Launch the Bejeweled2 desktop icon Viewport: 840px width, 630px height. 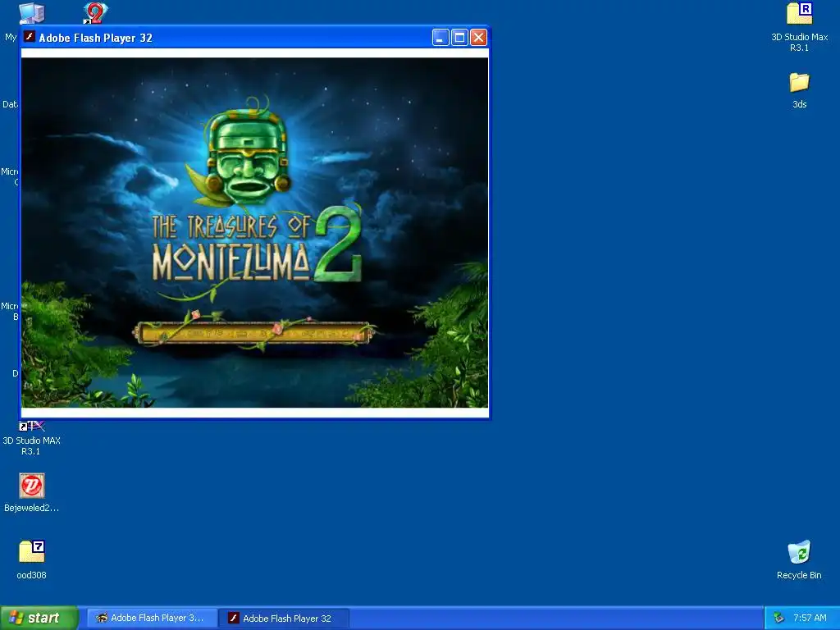(32, 486)
